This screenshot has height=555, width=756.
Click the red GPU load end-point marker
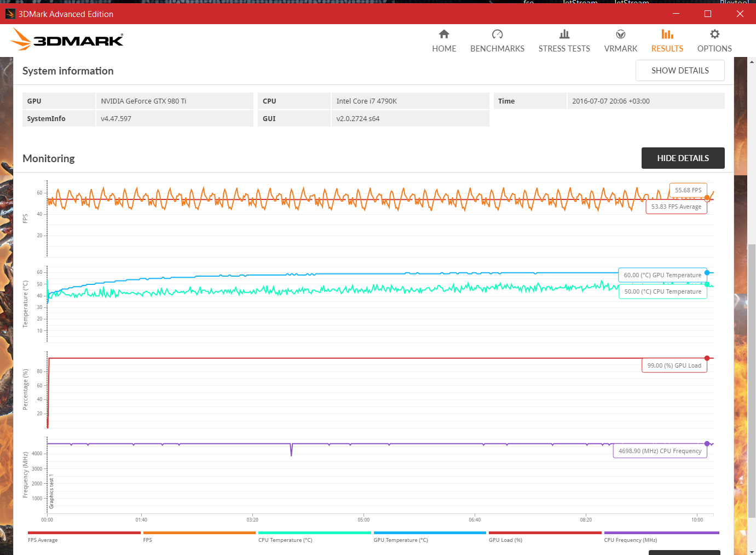[707, 358]
